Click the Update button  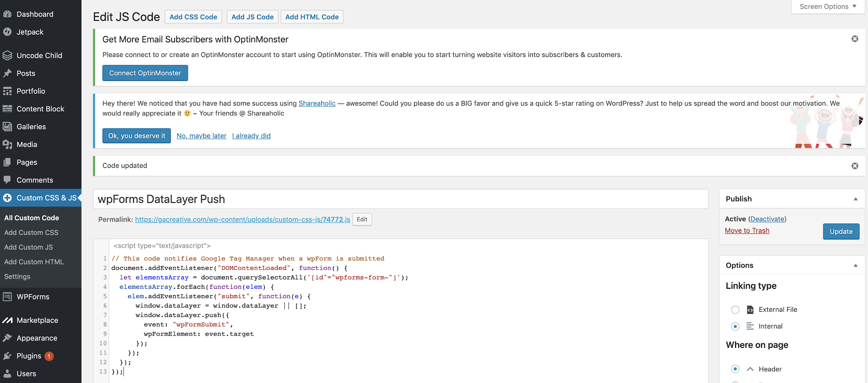pos(841,231)
